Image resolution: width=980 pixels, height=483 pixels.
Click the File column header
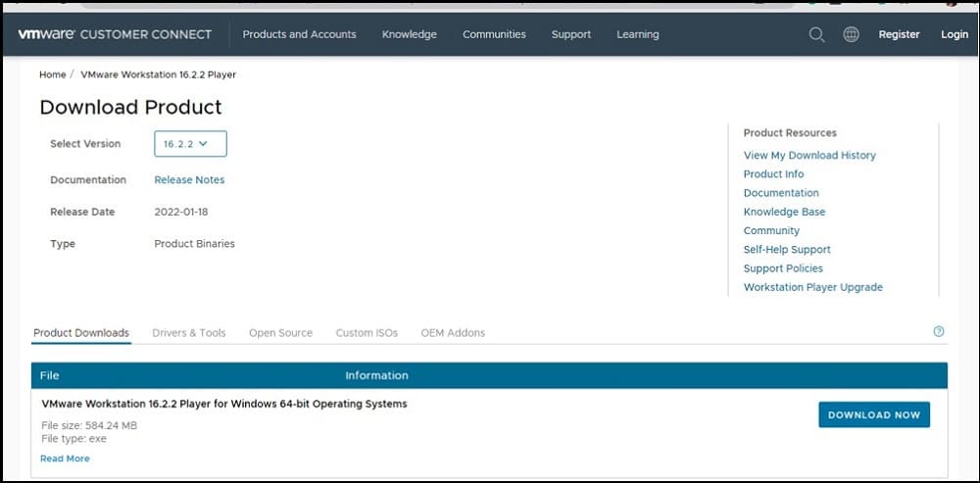(x=49, y=375)
